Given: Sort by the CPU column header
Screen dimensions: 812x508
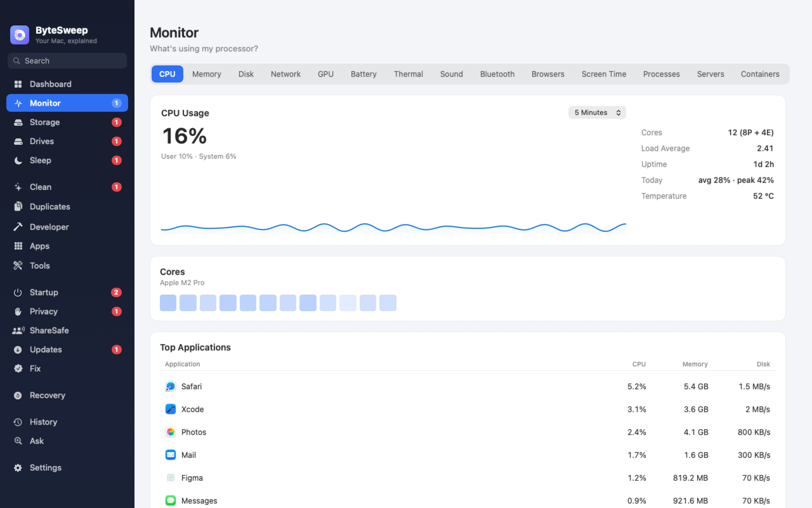Looking at the screenshot, I should (638, 364).
